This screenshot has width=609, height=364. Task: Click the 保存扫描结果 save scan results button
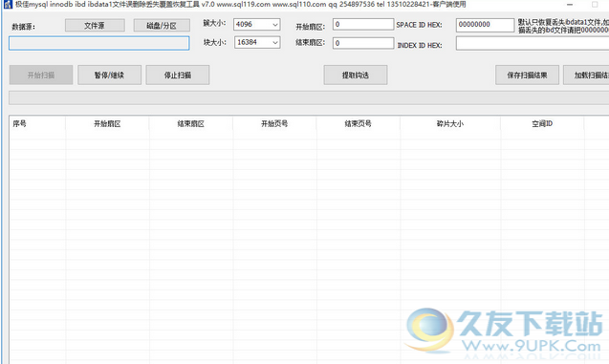[527, 75]
